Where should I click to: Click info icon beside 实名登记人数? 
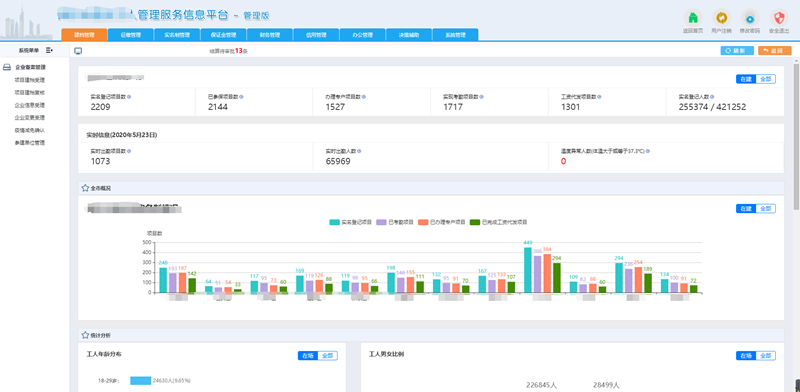(712, 96)
